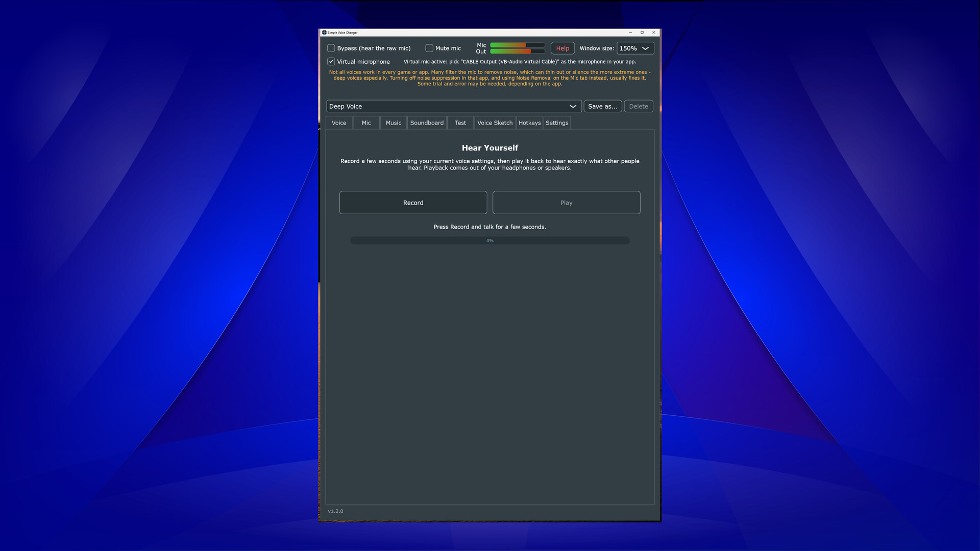Start recording with the Record button

(x=413, y=203)
